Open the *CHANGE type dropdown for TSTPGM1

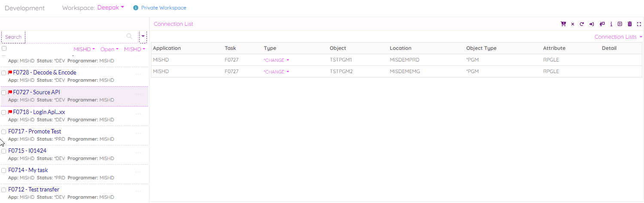tap(276, 60)
